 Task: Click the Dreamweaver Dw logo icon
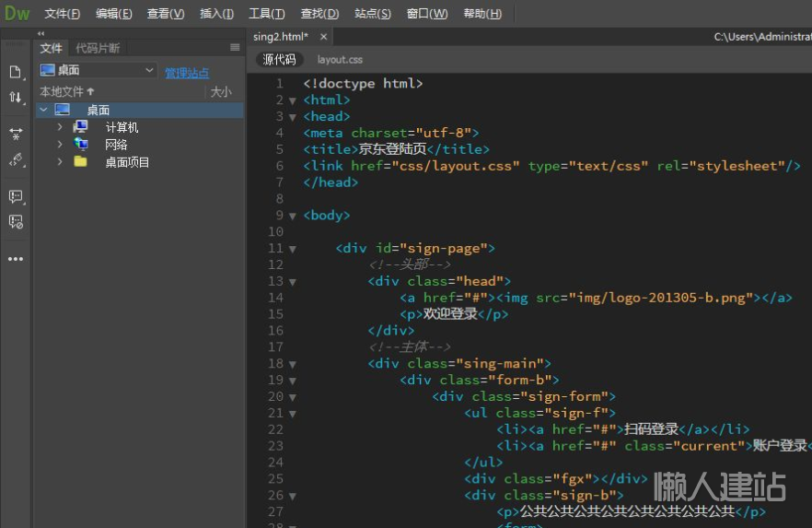[17, 13]
